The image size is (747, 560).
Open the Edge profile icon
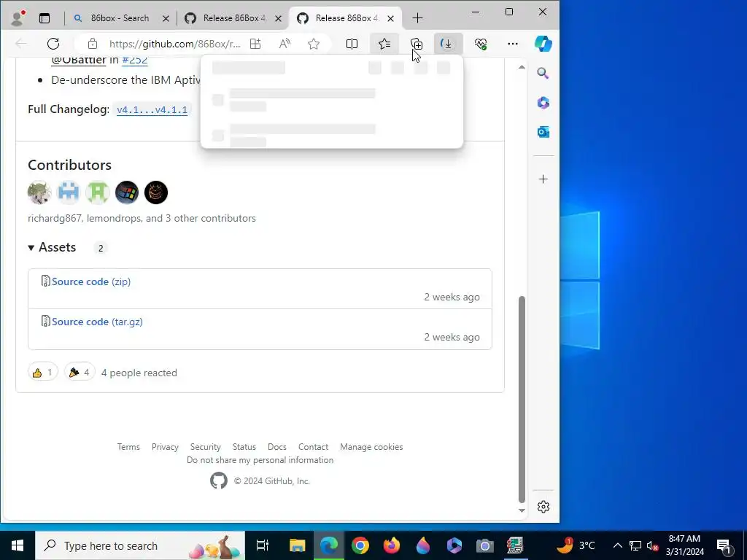coord(18,18)
